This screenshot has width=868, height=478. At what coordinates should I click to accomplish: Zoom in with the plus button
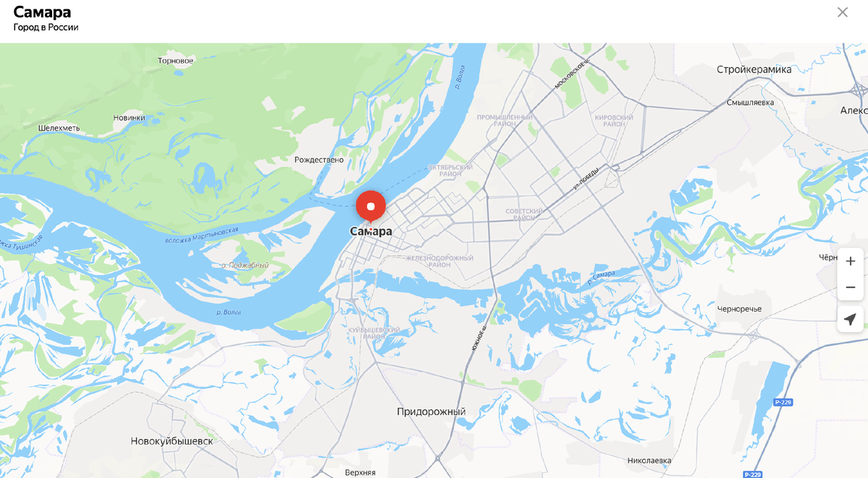coord(851,261)
